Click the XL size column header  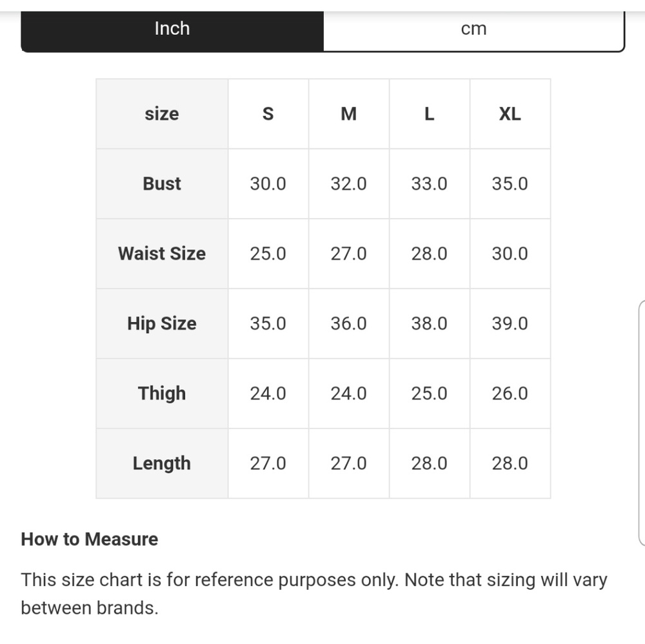pyautogui.click(x=510, y=114)
